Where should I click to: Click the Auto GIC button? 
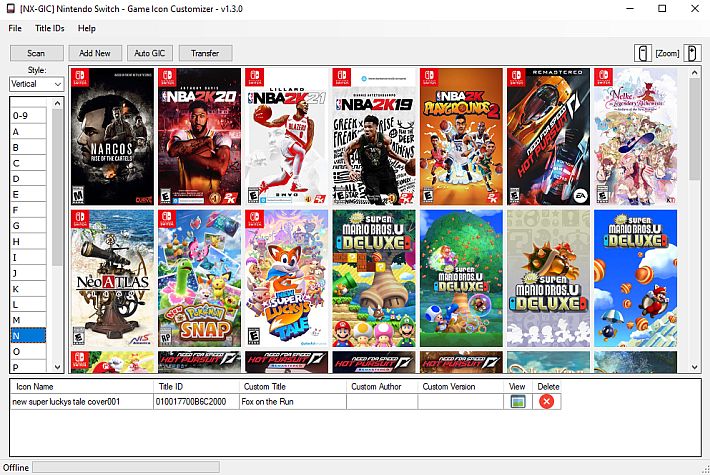(x=150, y=53)
